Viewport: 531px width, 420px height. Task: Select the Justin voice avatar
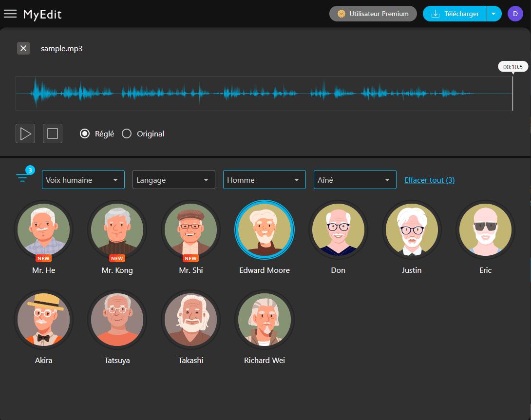coord(412,230)
